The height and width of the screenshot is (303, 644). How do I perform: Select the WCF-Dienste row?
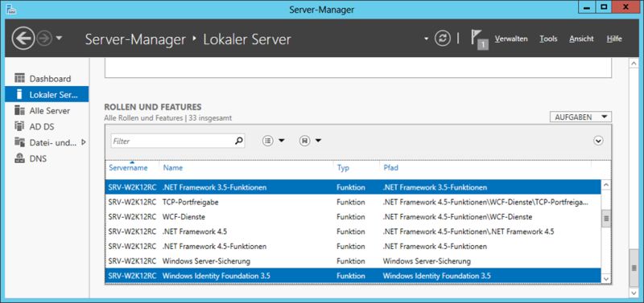coord(353,217)
